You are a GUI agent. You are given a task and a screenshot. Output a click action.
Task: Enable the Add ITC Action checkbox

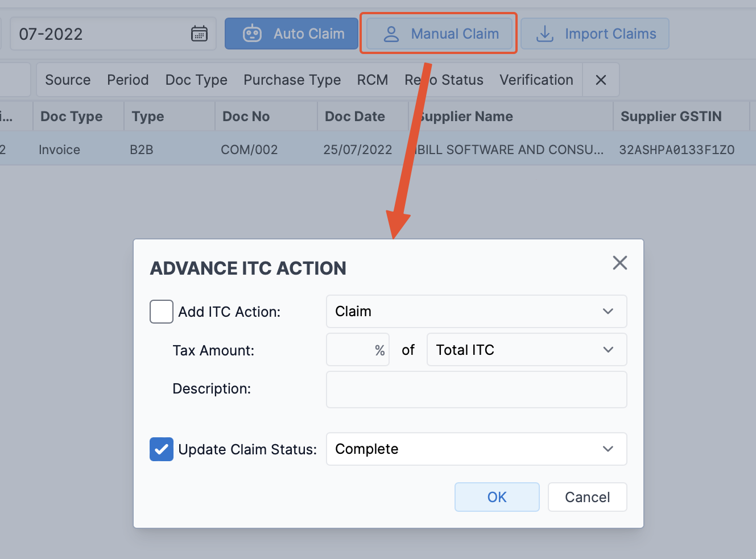162,312
